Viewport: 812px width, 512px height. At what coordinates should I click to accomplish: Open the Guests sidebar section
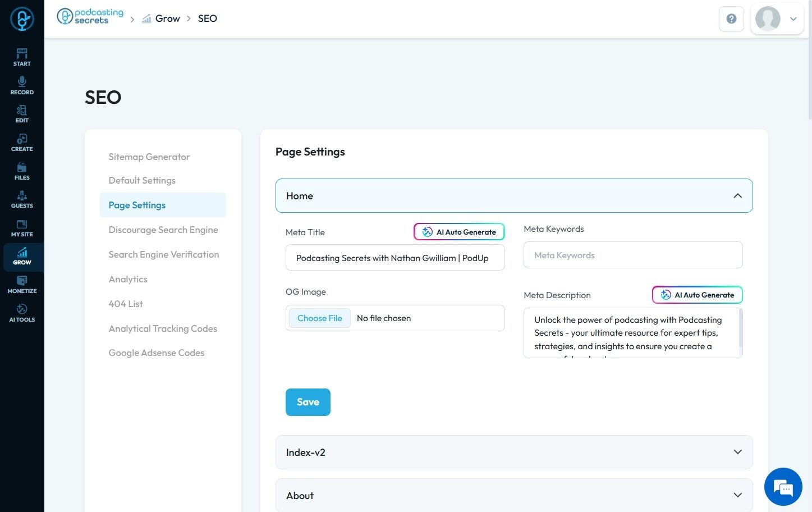(22, 199)
